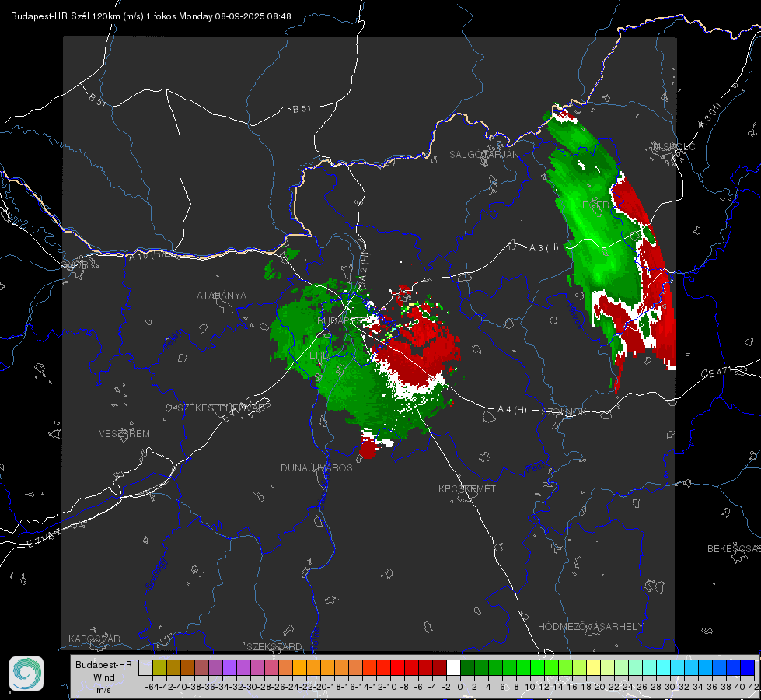This screenshot has width=761, height=700.
Task: Click the swirl logo icon beside the legend
Action: click(26, 674)
